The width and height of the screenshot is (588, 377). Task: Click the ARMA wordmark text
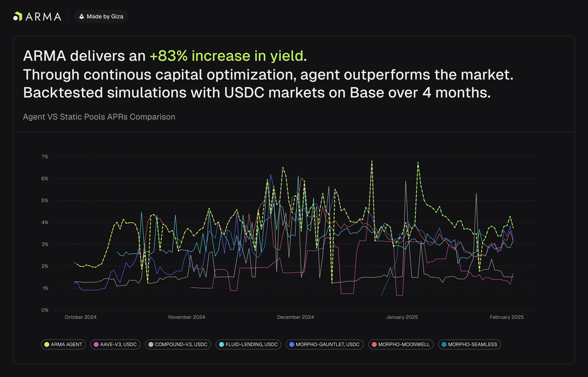click(x=43, y=17)
